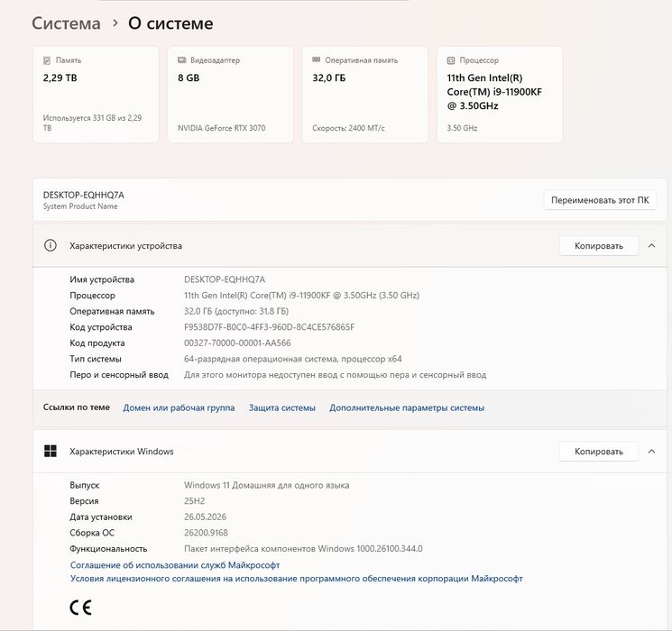This screenshot has width=672, height=631.
Task: Select device code F9538D7F-B0C0 value
Action: [269, 327]
